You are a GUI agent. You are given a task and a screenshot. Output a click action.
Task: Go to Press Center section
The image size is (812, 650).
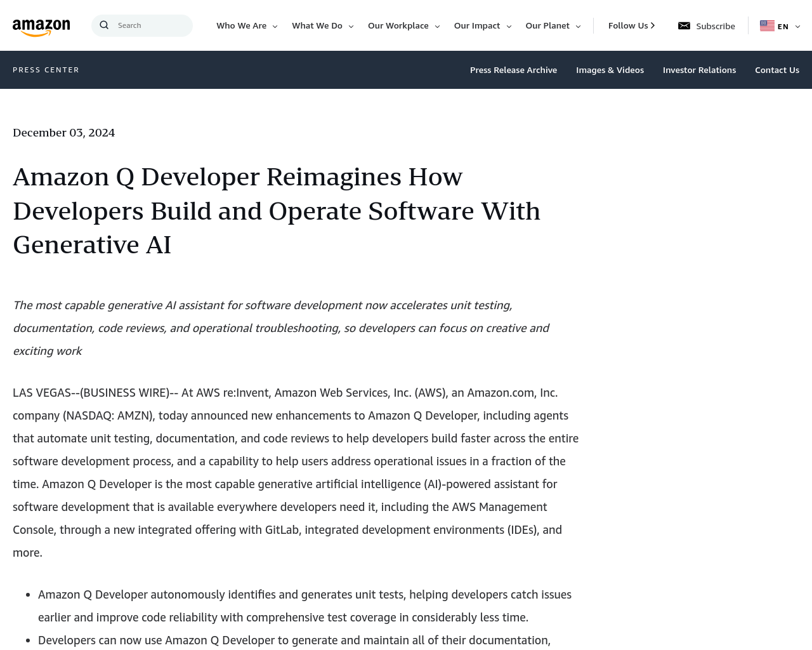tap(46, 70)
